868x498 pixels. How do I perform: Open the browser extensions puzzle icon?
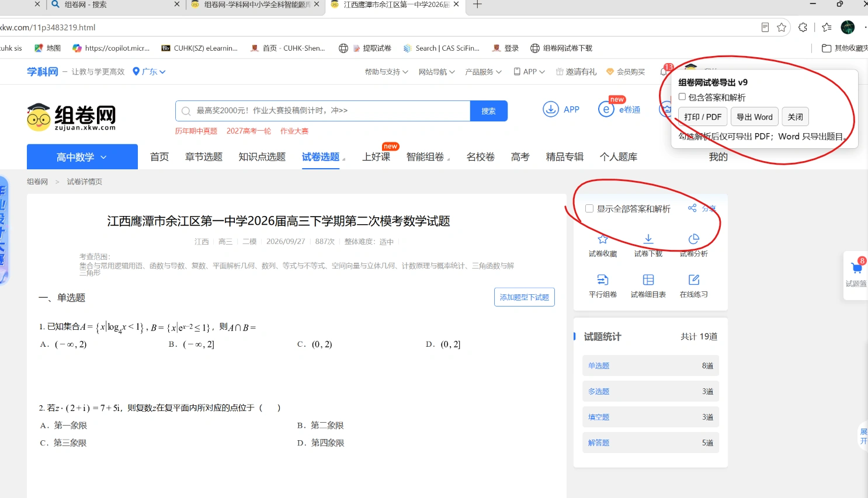click(x=803, y=27)
